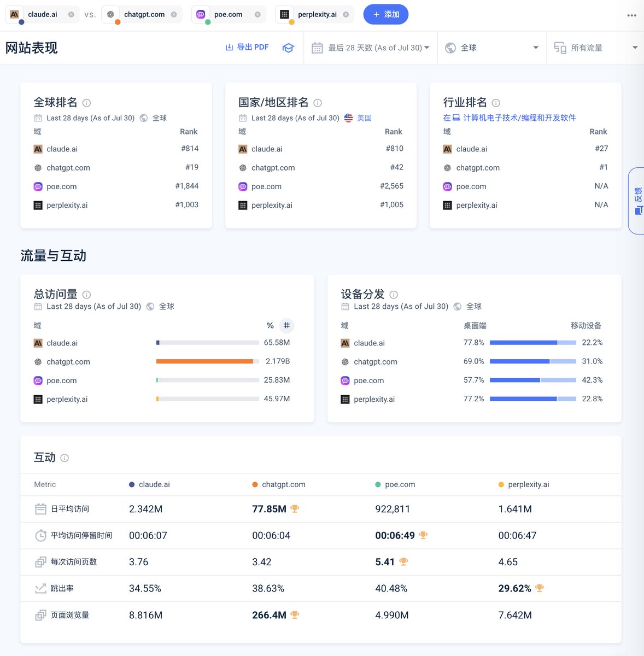Click info icon beside 全球排名
The width and height of the screenshot is (644, 656).
tap(86, 103)
